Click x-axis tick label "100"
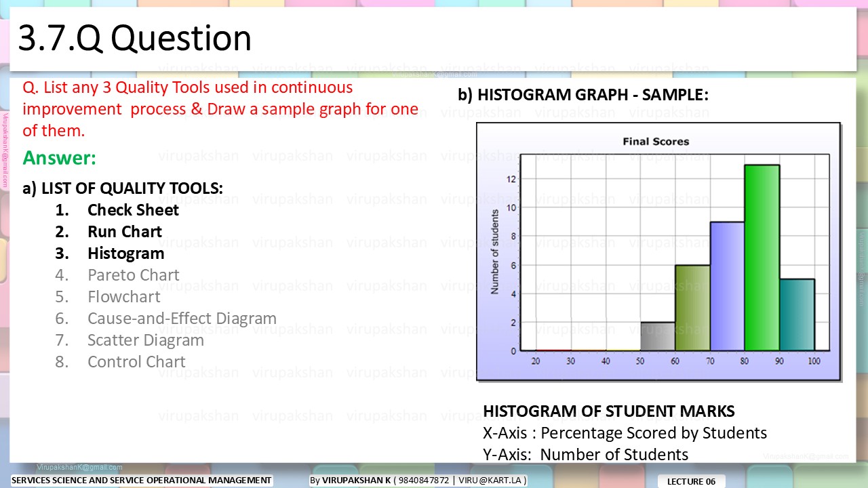868x488 pixels. pos(814,361)
